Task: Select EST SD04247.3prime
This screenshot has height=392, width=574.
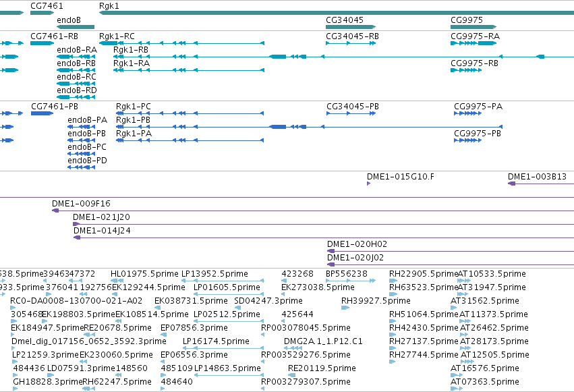Action: coord(268,301)
